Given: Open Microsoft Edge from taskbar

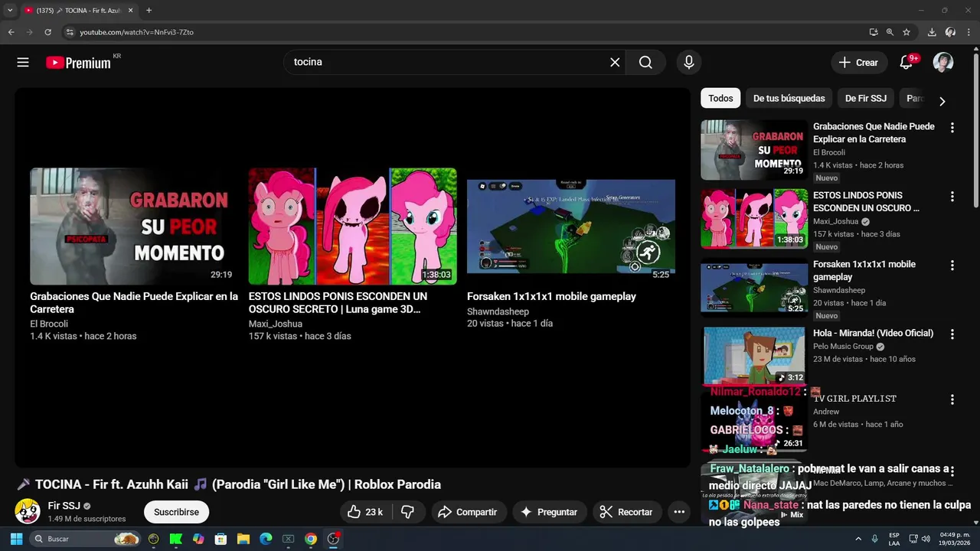Looking at the screenshot, I should (265, 539).
